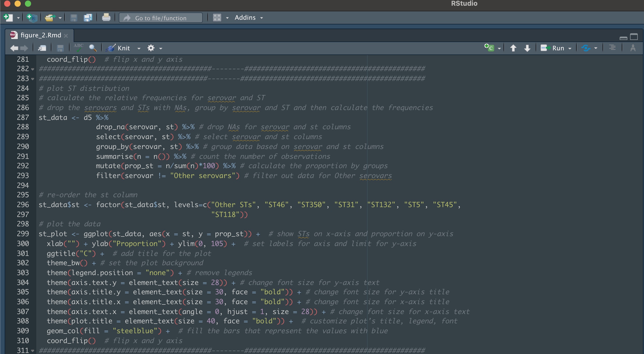The height and width of the screenshot is (354, 644).
Task: Collapse the fold at line 282
Action: 33,69
